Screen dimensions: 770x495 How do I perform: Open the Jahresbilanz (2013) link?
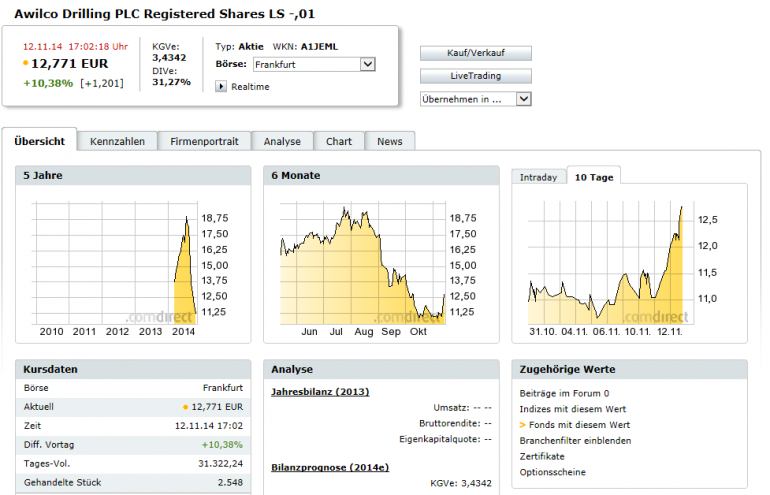point(320,392)
